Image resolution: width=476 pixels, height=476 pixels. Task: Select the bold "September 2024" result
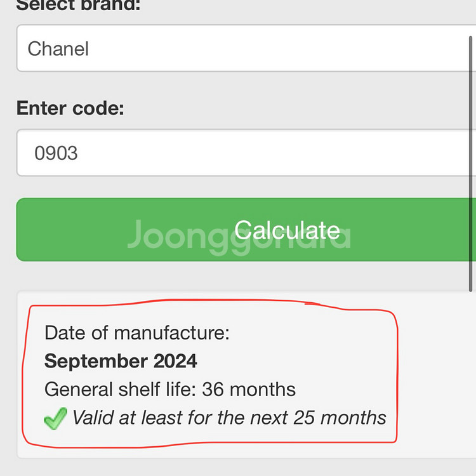coord(121,361)
